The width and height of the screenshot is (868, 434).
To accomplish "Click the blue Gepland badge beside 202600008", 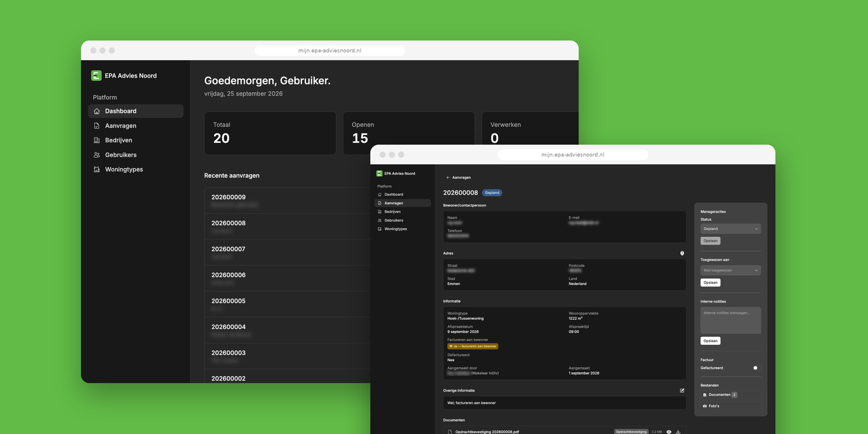I will [x=492, y=193].
